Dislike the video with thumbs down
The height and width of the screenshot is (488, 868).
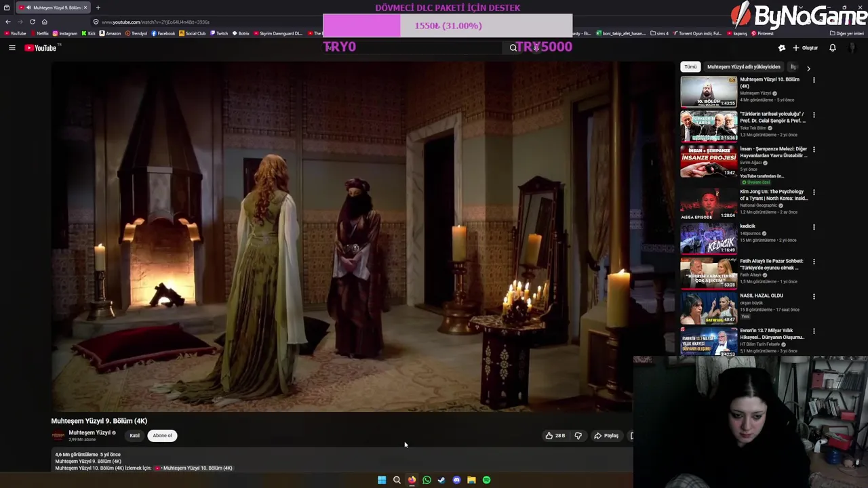pos(578,436)
